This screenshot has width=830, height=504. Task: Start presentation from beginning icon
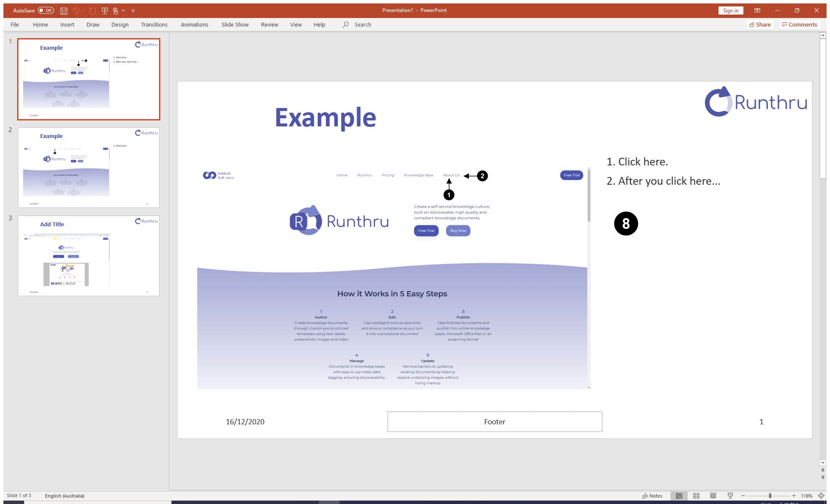pyautogui.click(x=105, y=11)
